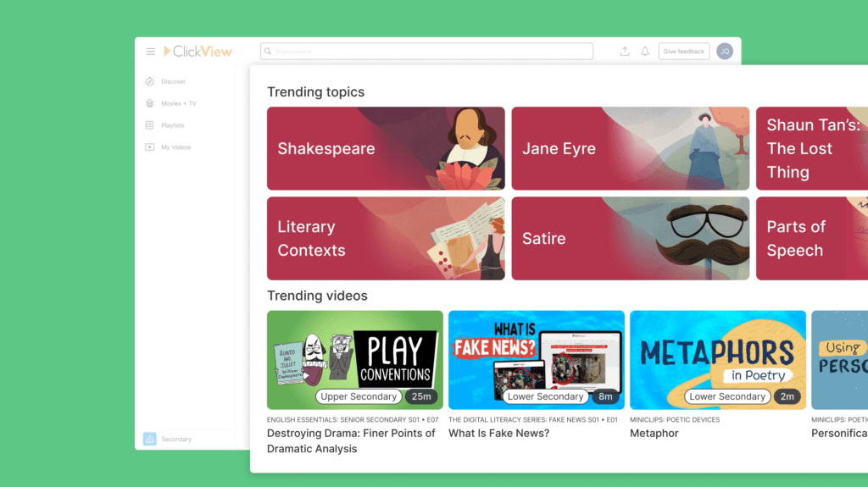Click the Playlists list icon
Image resolution: width=868 pixels, height=487 pixels.
point(150,125)
